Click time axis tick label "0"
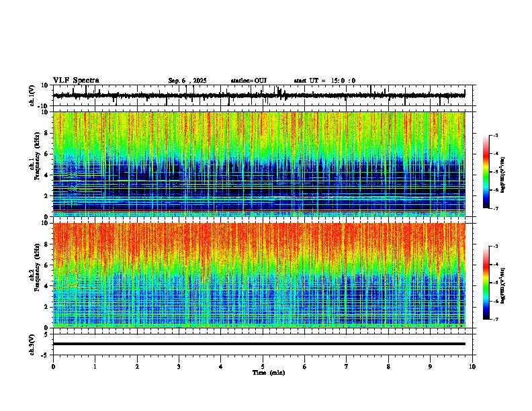The image size is (532, 411). (53, 367)
